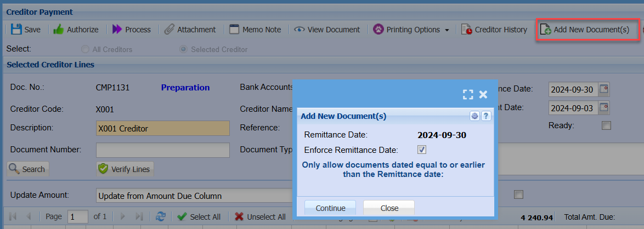This screenshot has height=229, width=644.
Task: Click the Search button
Action: 28,169
